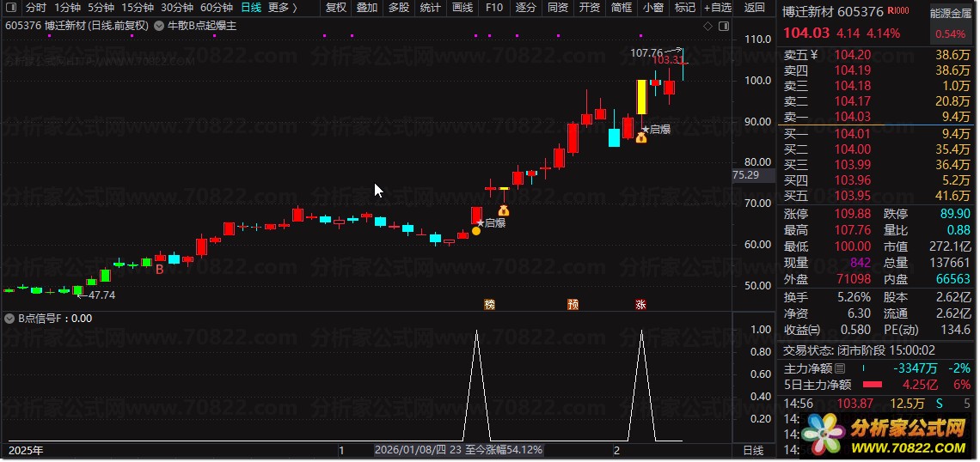980x462 pixels.
Task: Click the 47.74 low price label
Action: (x=102, y=295)
